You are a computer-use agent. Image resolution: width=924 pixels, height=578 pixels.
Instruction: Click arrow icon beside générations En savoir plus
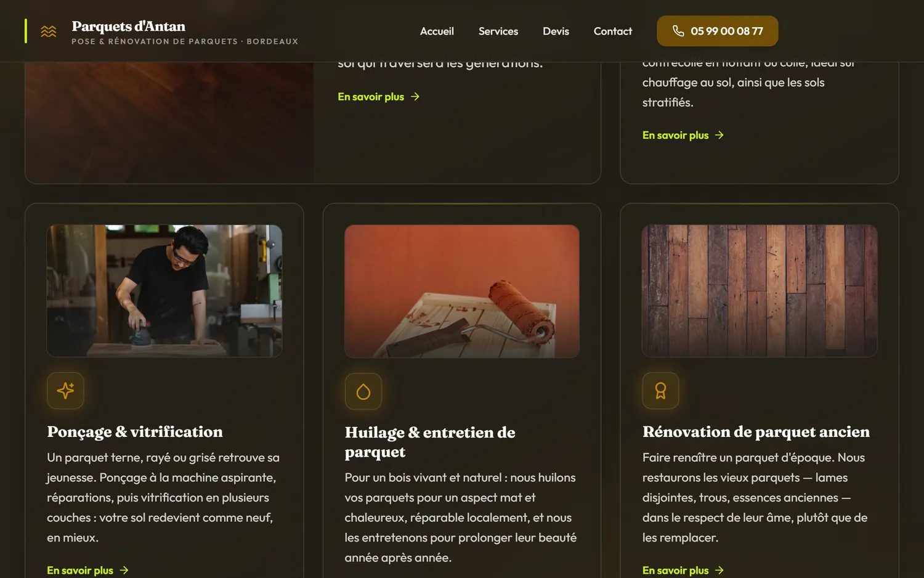point(415,97)
